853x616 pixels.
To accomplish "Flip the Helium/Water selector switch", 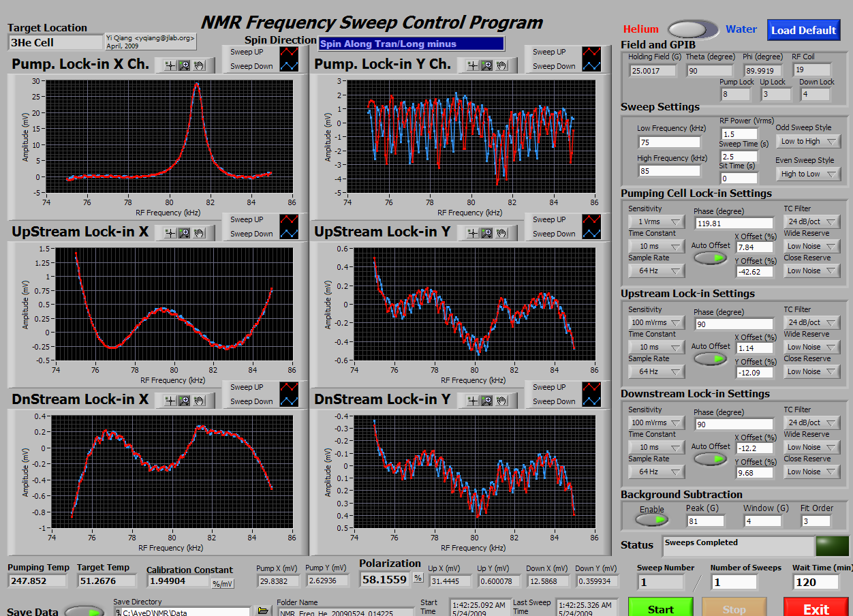I will 692,29.
